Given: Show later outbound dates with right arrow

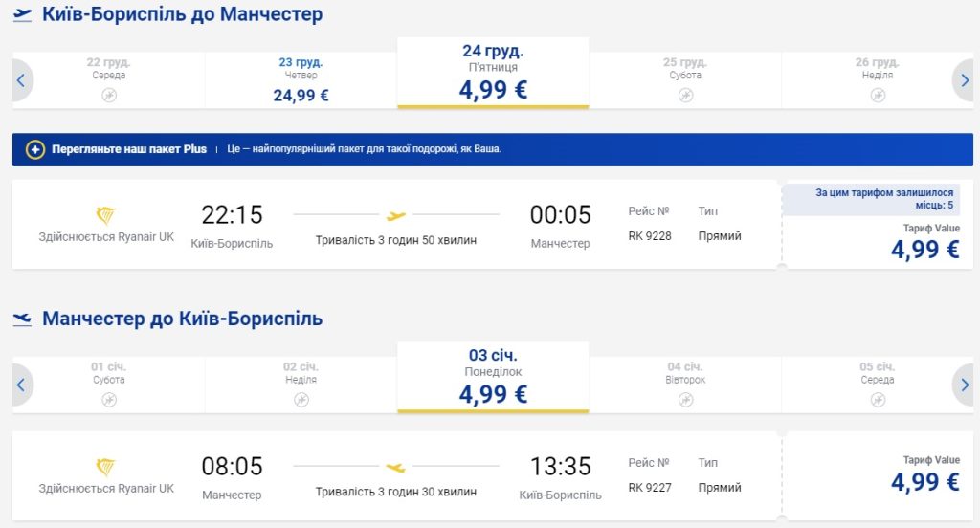Looking at the screenshot, I should (964, 80).
